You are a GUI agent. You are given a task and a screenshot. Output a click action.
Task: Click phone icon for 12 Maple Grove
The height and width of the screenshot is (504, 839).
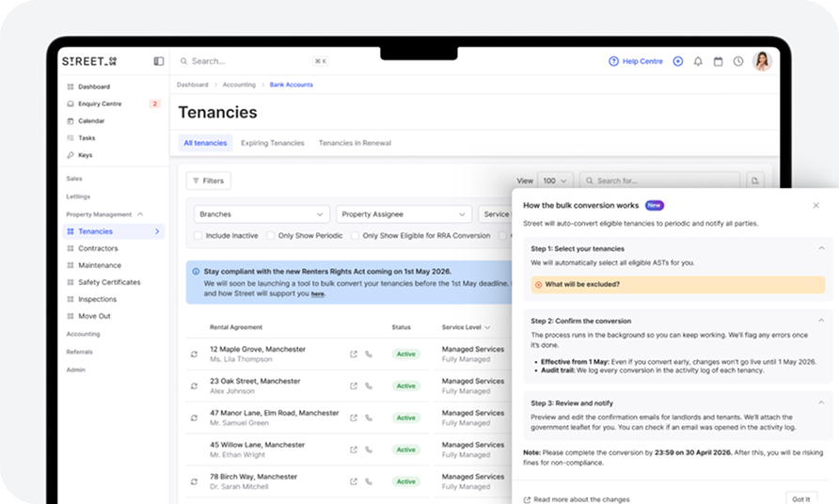(x=369, y=354)
